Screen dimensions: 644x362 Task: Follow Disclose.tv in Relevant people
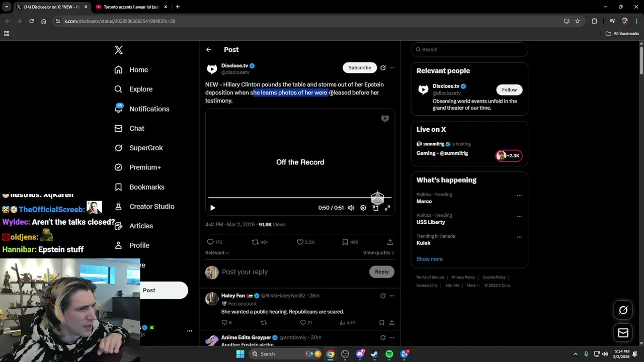pos(509,89)
